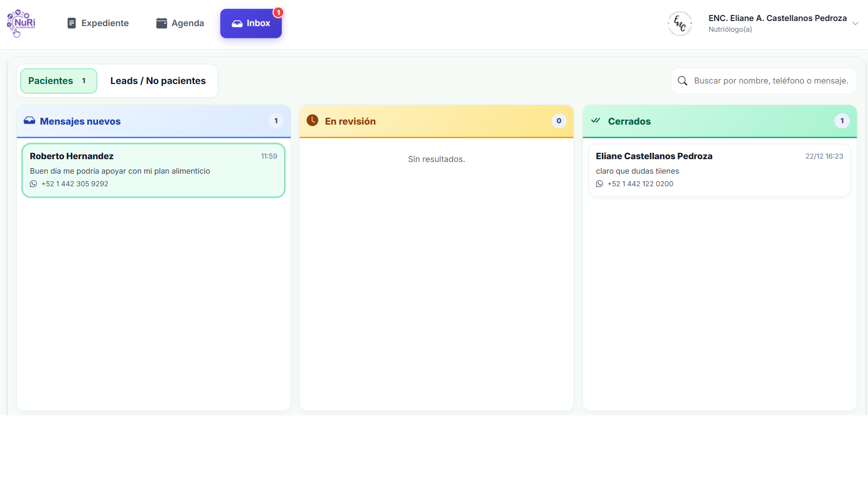Open the Inbox section
This screenshot has height=478, width=868.
[251, 23]
